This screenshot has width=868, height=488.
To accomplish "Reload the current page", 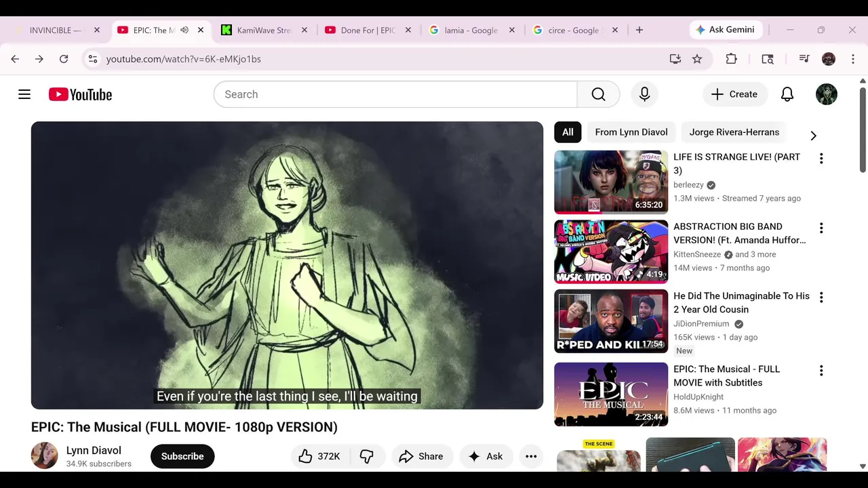I will tap(64, 59).
